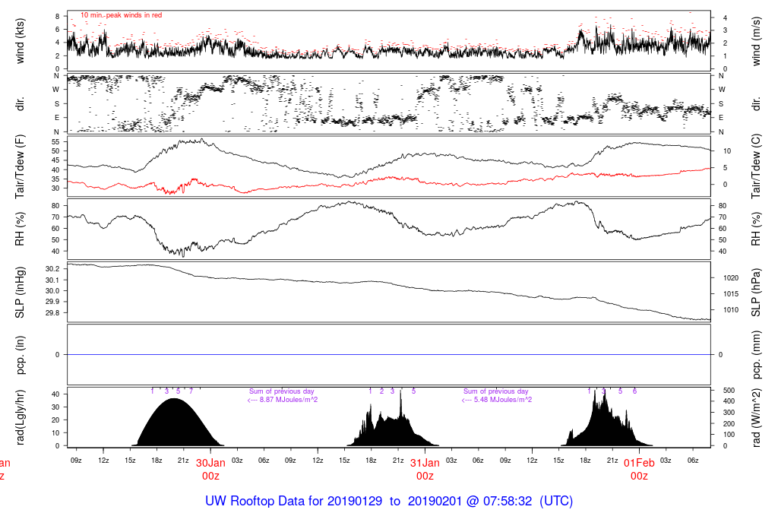
Task: Click the '30.2' tick on the SLP axis
Action: click(52, 269)
